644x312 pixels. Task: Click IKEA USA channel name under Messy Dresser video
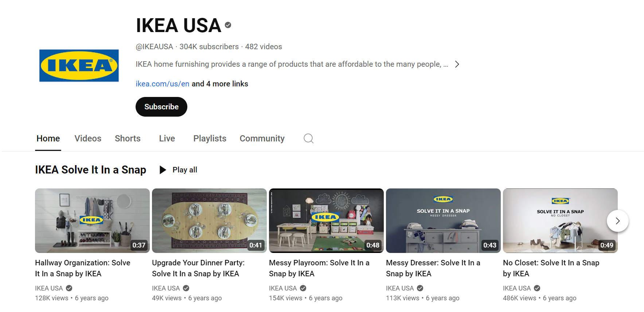pyautogui.click(x=400, y=288)
